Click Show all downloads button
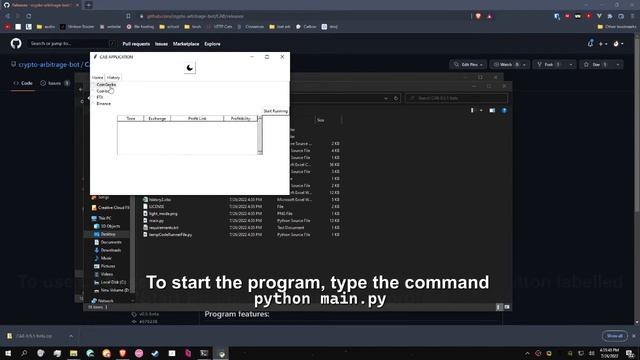This screenshot has width=640, height=360. [x=614, y=336]
